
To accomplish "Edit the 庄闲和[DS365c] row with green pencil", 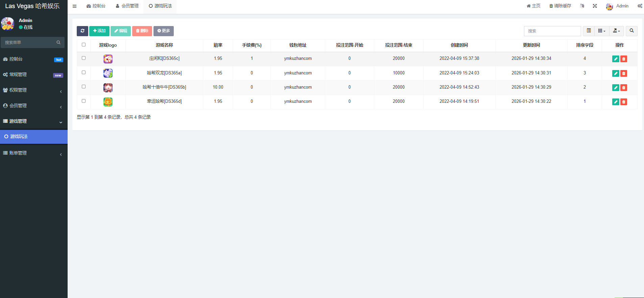I will tap(616, 59).
